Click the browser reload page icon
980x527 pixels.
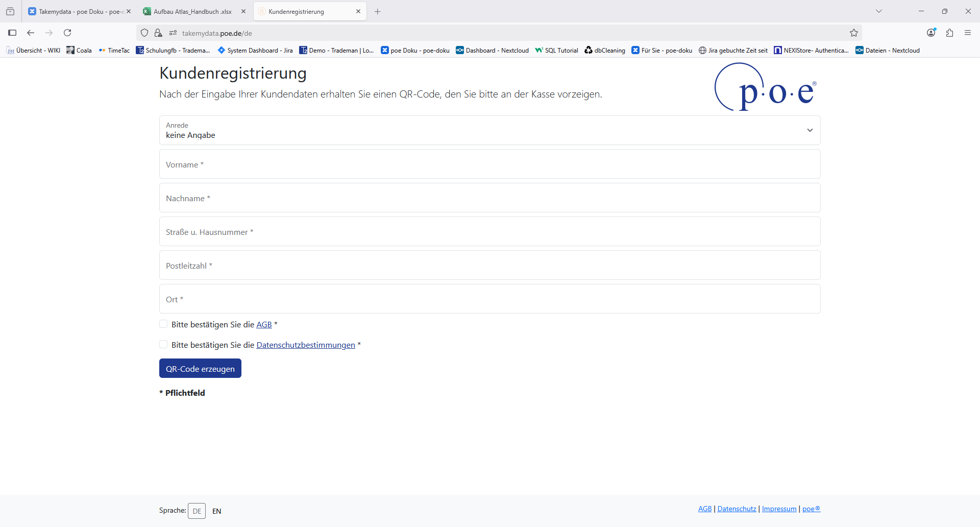point(67,33)
